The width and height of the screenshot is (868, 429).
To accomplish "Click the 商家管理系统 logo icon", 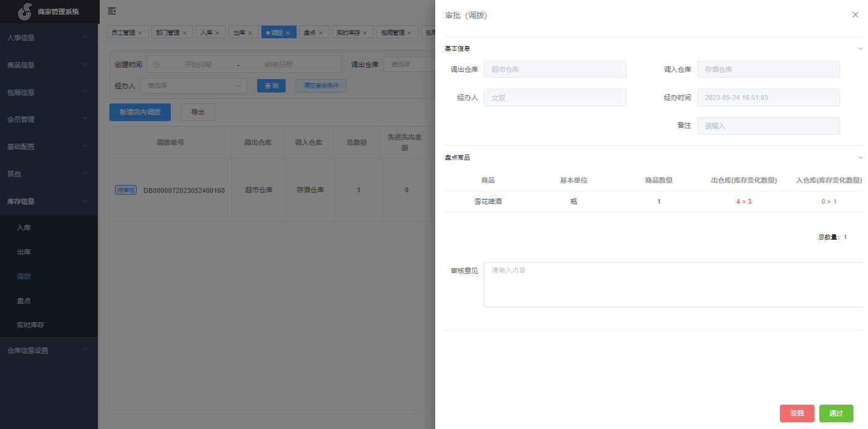I will pos(25,12).
